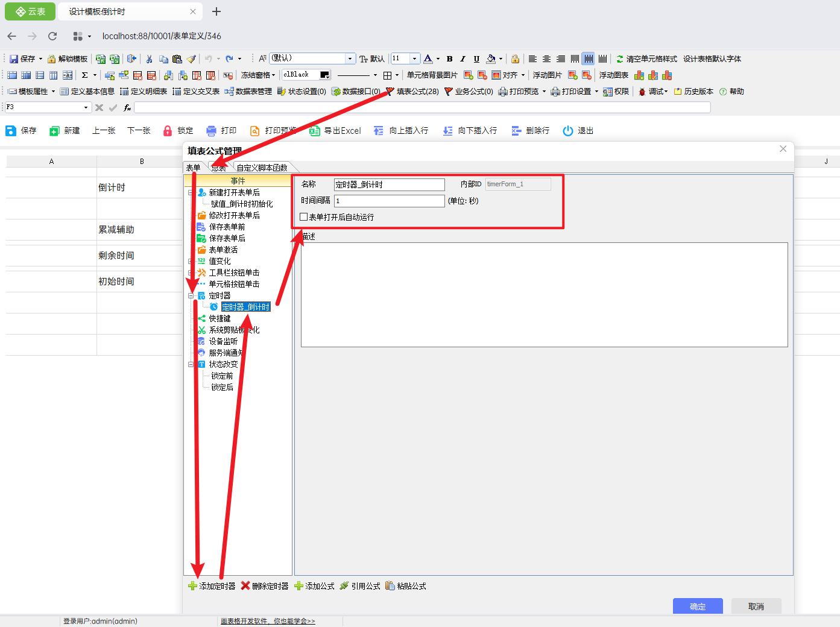Click the font color A icon
This screenshot has height=627, width=840.
tap(428, 59)
